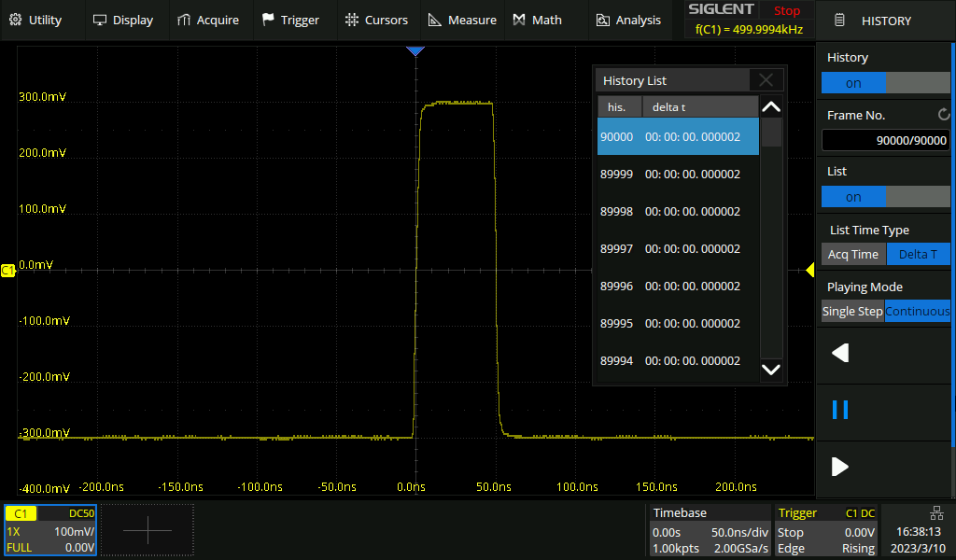956x560 pixels.
Task: Open the Analysis menu
Action: point(628,21)
